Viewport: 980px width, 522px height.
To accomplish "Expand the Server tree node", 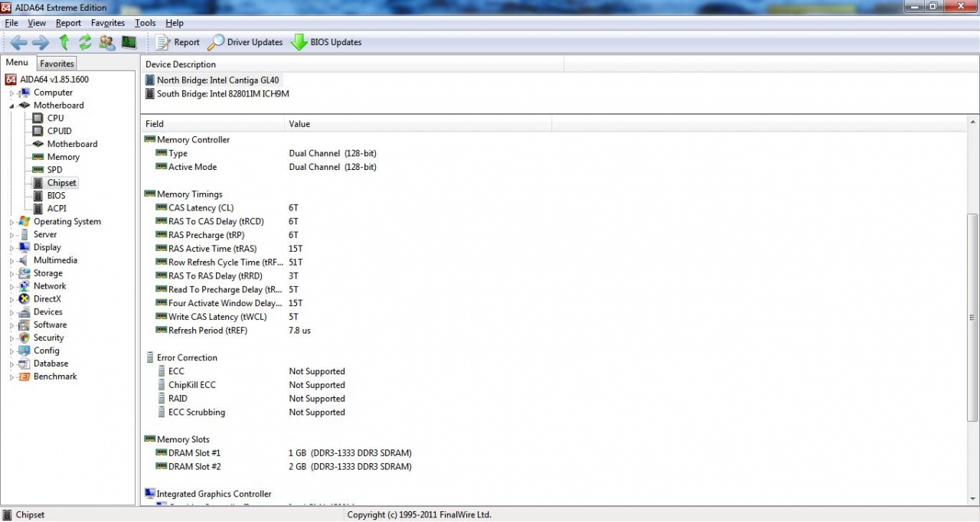I will (11, 235).
